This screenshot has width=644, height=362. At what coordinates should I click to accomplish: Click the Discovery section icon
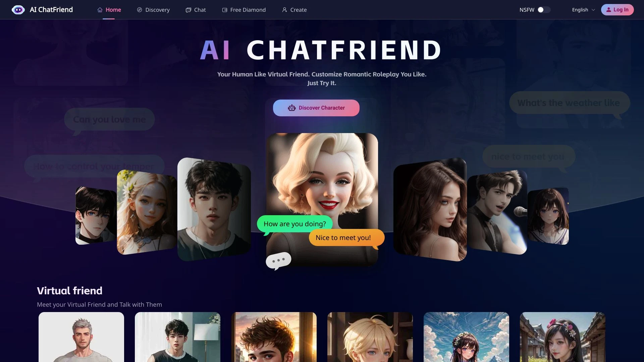click(139, 9)
